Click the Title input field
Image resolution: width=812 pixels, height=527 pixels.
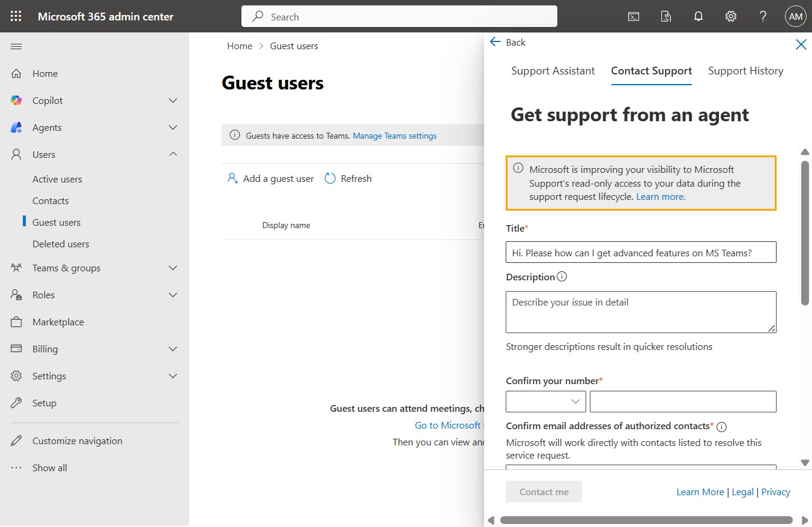coord(641,252)
